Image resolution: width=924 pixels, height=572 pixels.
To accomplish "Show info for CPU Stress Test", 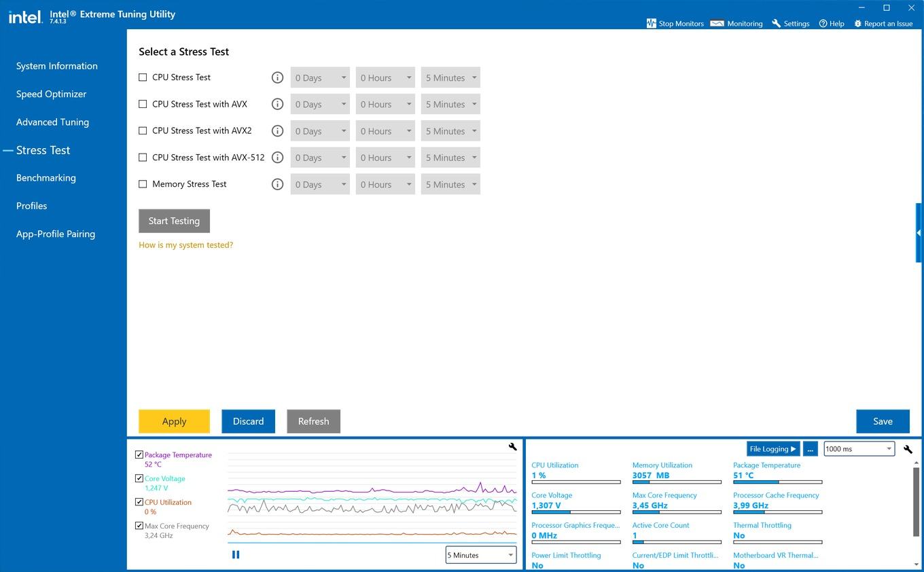I will [x=277, y=77].
